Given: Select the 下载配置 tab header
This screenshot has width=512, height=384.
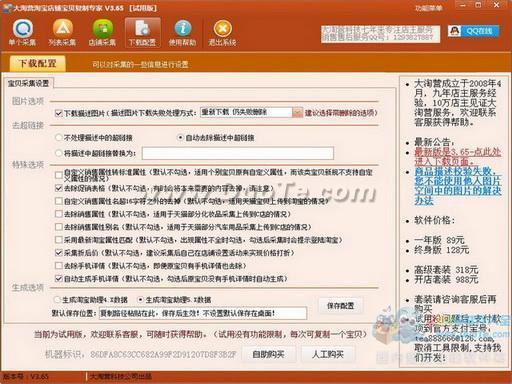Looking at the screenshot, I should pos(37,63).
